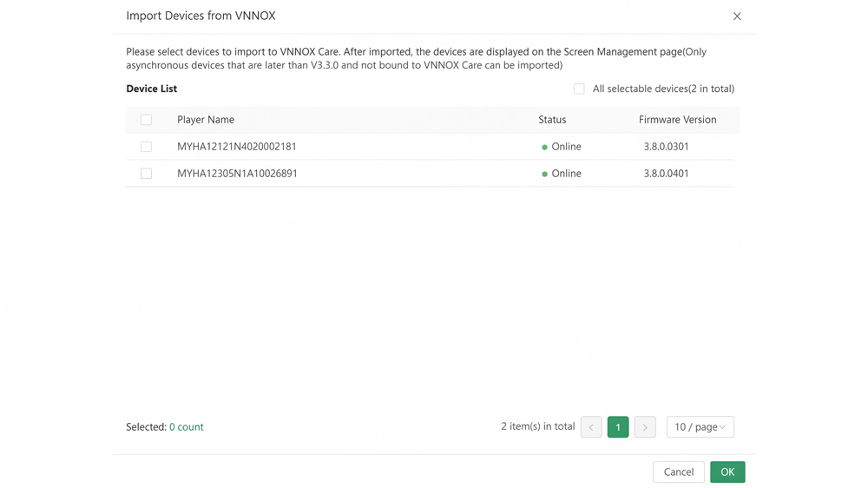The width and height of the screenshot is (868, 488).
Task: Confirm the import with OK
Action: (x=727, y=472)
